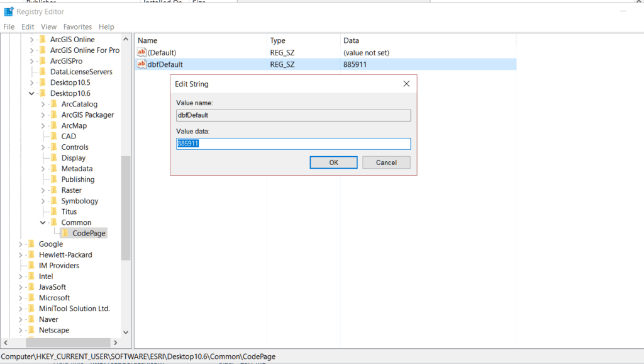
Task: Click Cancel in the Edit String dialog
Action: [x=386, y=162]
